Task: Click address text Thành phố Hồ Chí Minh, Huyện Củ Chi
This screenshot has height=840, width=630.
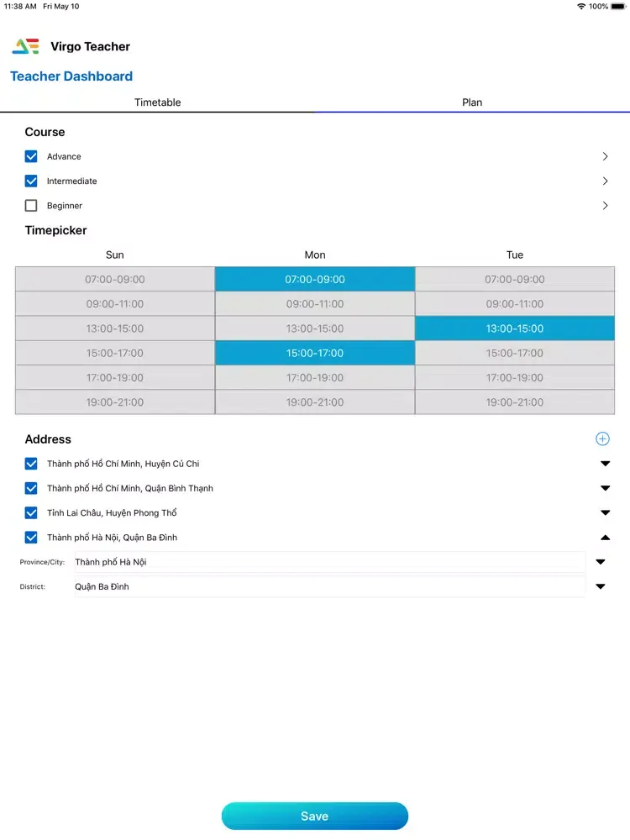Action: click(123, 464)
